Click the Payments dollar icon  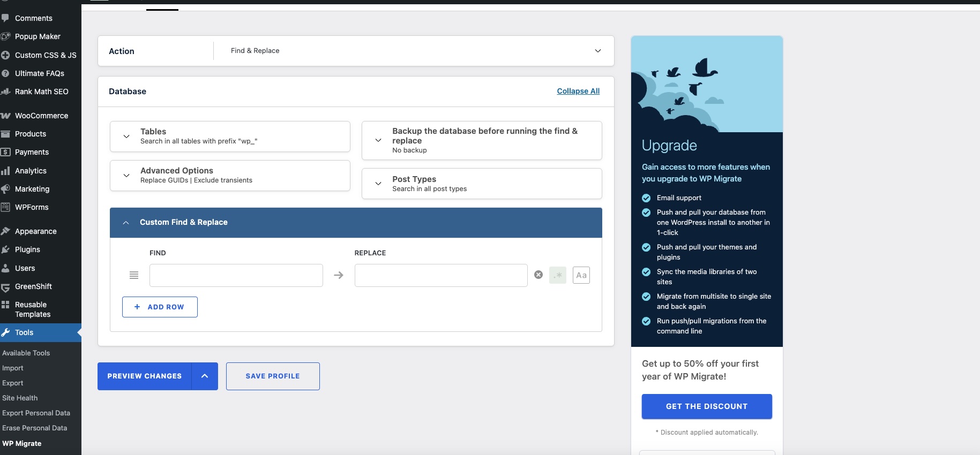(5, 152)
